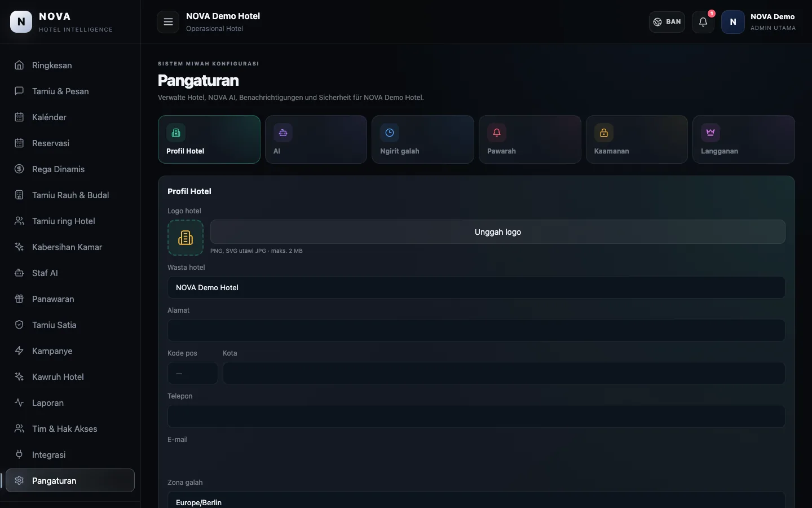Click the Rega Dinamis dollar icon
The width and height of the screenshot is (812, 508).
(19, 169)
